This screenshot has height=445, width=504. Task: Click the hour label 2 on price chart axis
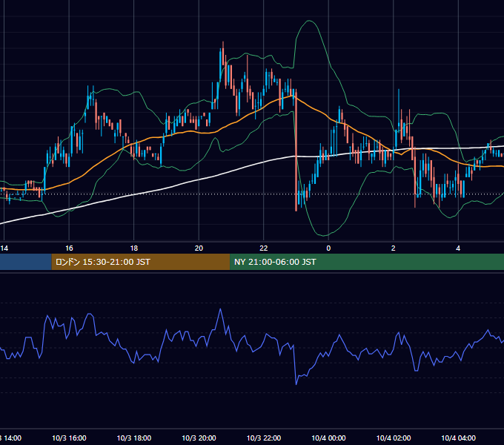tap(394, 248)
